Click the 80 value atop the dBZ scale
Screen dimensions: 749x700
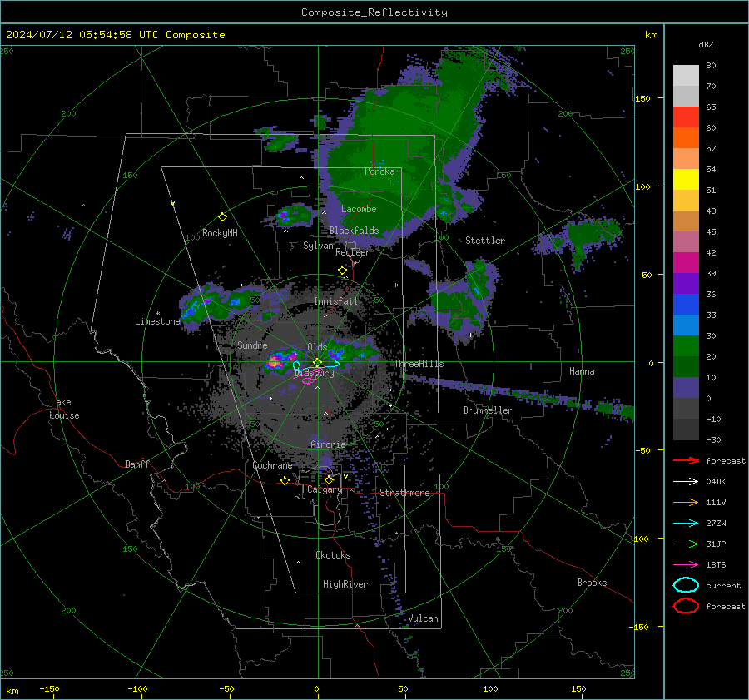pos(711,66)
